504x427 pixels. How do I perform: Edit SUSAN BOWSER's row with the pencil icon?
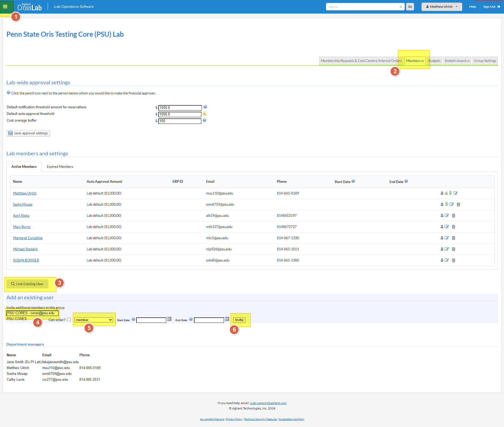point(447,260)
